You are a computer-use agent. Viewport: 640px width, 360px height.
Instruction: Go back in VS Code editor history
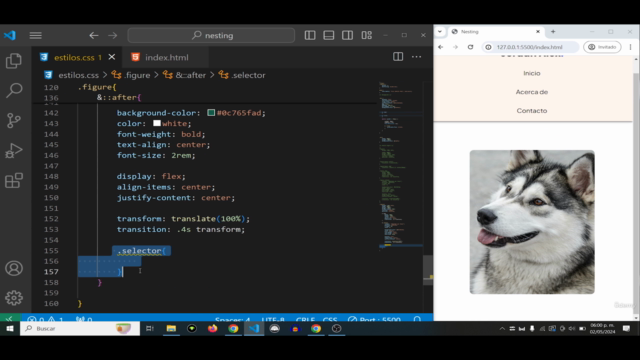click(x=94, y=36)
